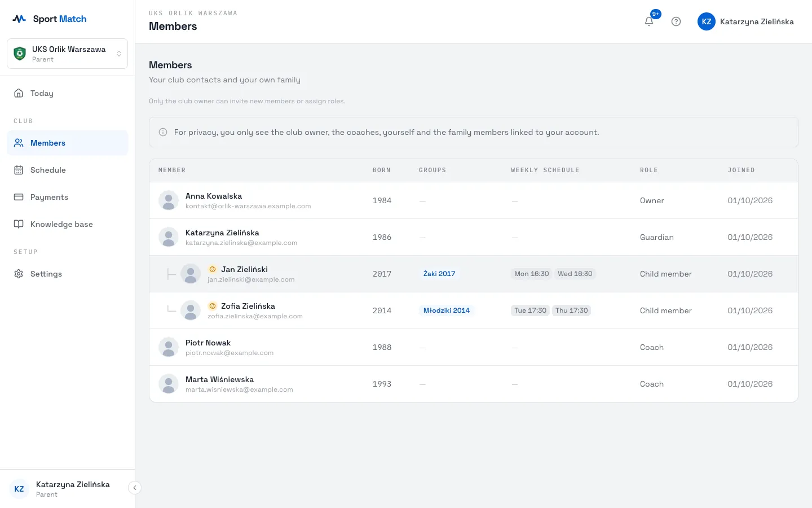Viewport: 812px width, 508px height.
Task: Click the Mon 16:30 schedule chip
Action: (532, 274)
